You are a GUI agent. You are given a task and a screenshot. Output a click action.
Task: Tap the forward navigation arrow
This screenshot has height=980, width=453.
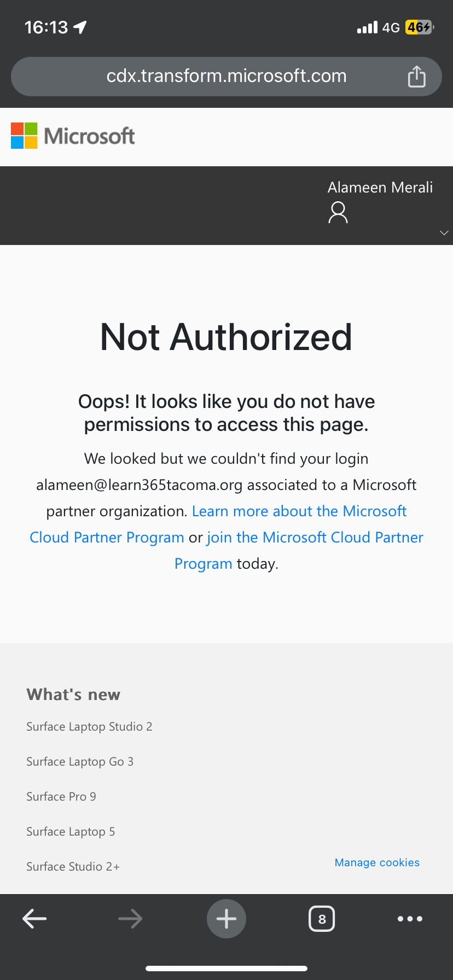tap(130, 919)
